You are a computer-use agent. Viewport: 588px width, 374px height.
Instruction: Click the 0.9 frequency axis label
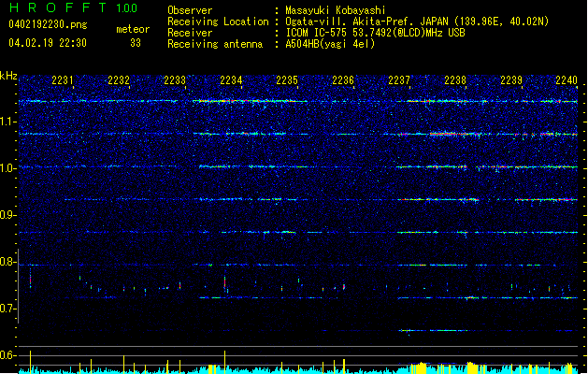[x=8, y=215]
